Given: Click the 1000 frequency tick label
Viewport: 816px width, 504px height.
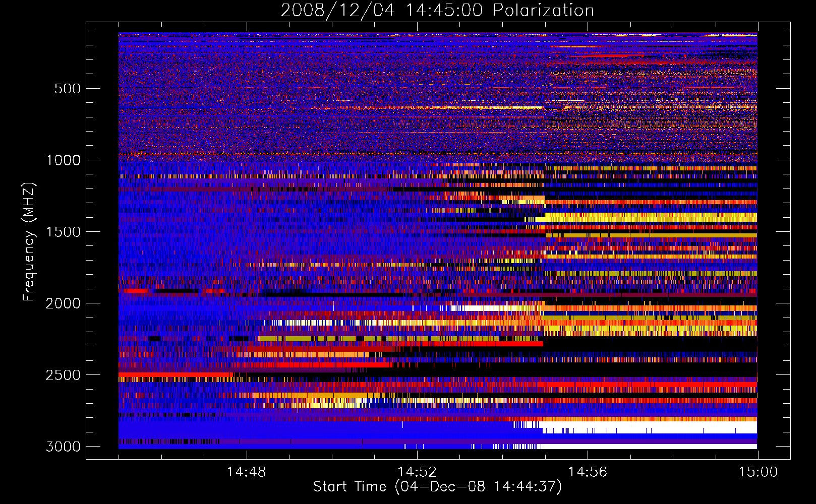Looking at the screenshot, I should click(63, 160).
